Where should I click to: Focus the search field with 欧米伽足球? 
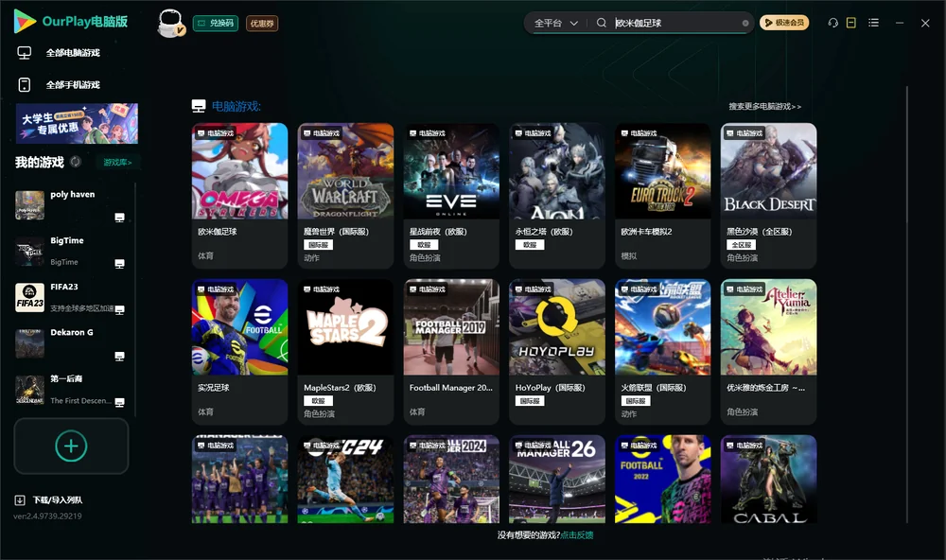[x=675, y=23]
